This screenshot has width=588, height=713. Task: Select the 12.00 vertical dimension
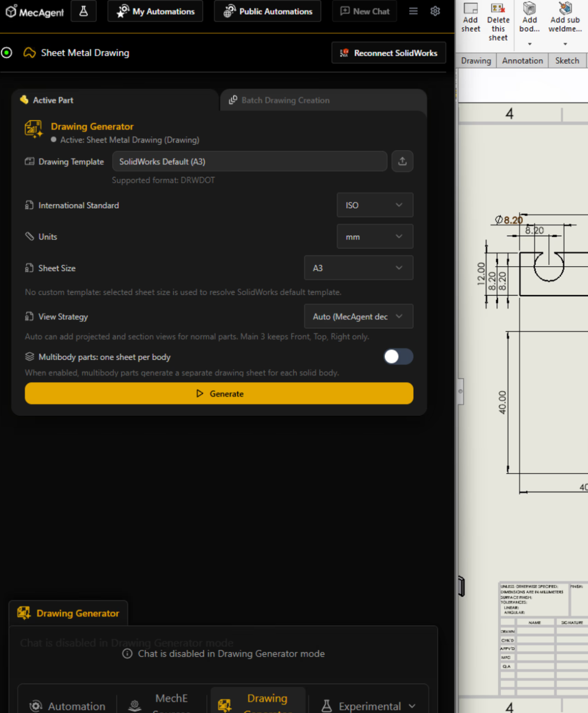tap(481, 273)
